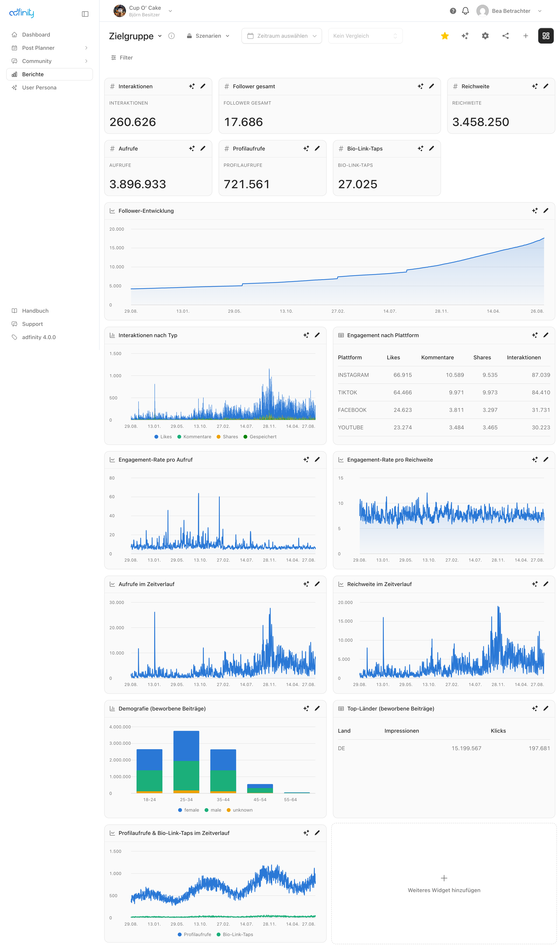
Task: Click Bea Betrachter avatar image
Action: tap(483, 11)
